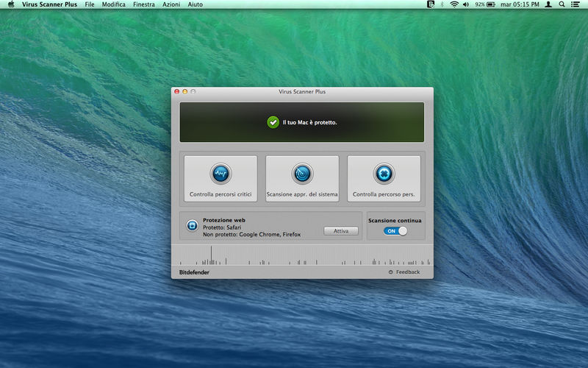
Task: Open the Aiuto menu
Action: (x=196, y=4)
